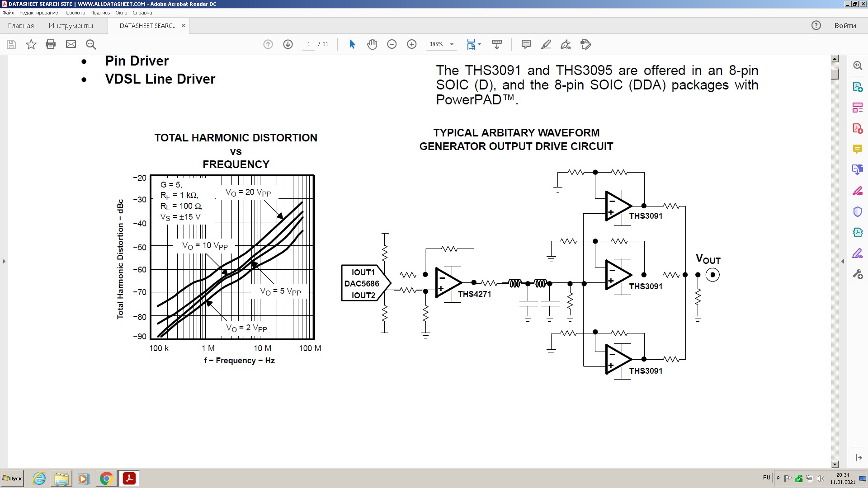Go to next page arrow icon
Screen dimensions: 868x488
(288, 44)
